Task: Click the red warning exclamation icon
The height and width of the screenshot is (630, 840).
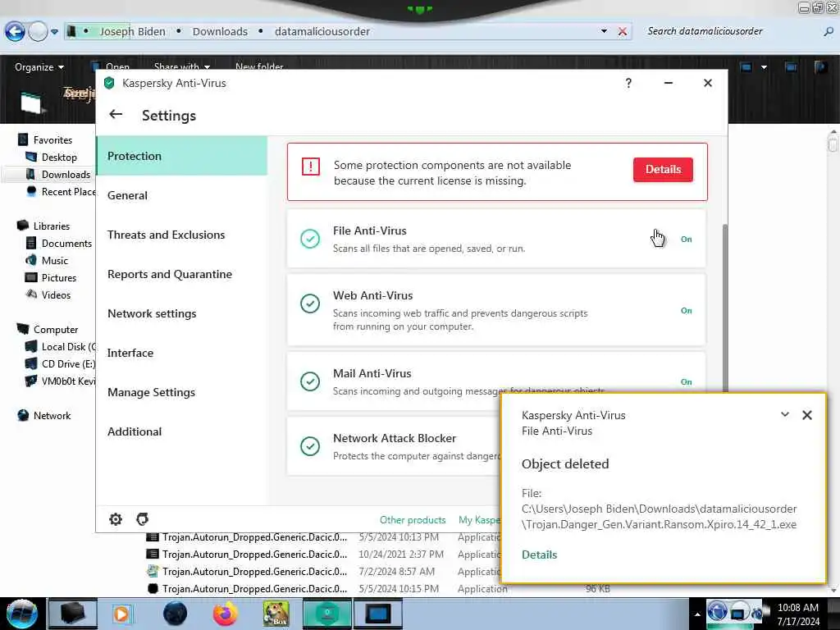Action: tap(311, 166)
